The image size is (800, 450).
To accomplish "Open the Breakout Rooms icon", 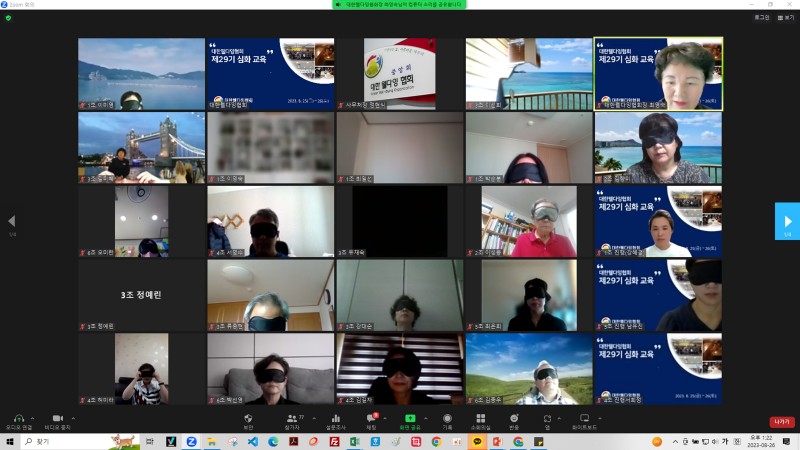I will (x=480, y=417).
